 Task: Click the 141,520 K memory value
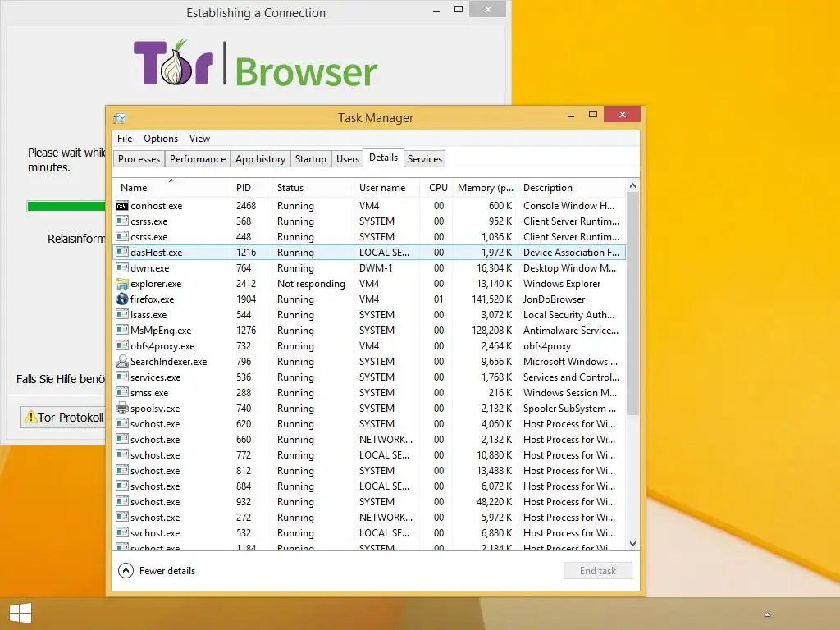[492, 299]
